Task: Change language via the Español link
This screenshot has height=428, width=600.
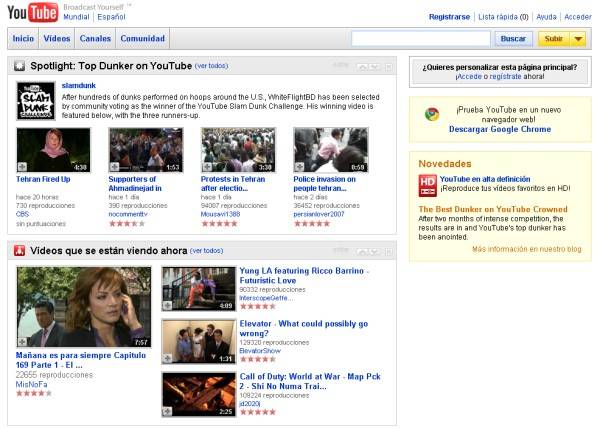Action: (x=111, y=17)
